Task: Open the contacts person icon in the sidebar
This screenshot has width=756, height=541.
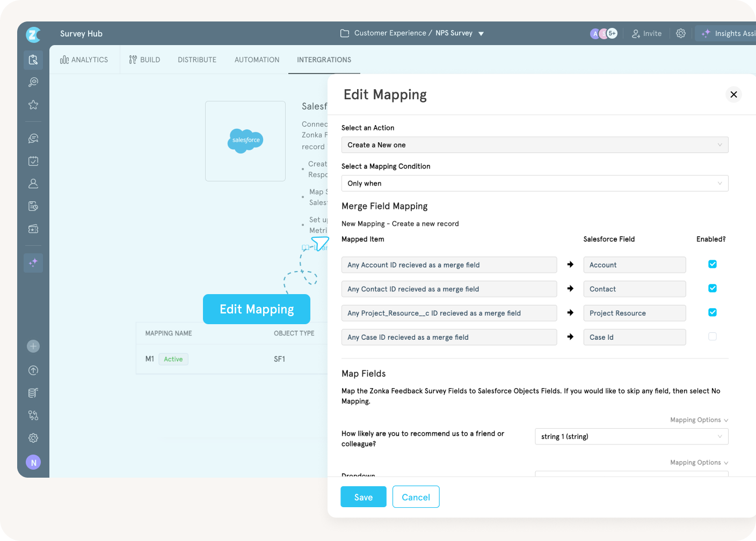Action: pyautogui.click(x=33, y=184)
